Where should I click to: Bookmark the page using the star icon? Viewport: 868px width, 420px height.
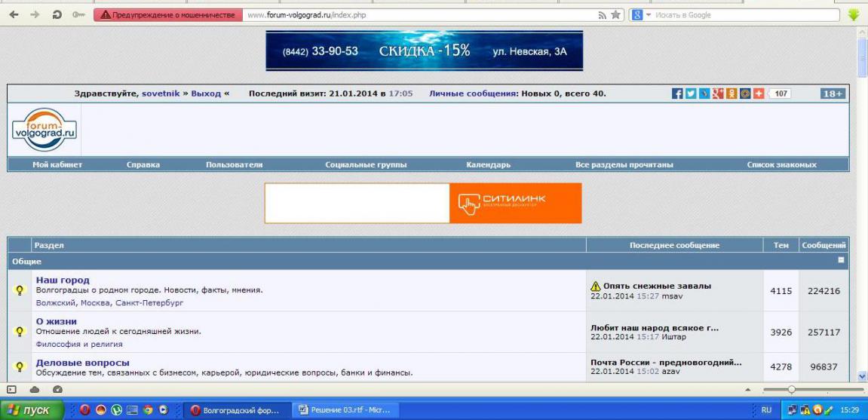[616, 14]
